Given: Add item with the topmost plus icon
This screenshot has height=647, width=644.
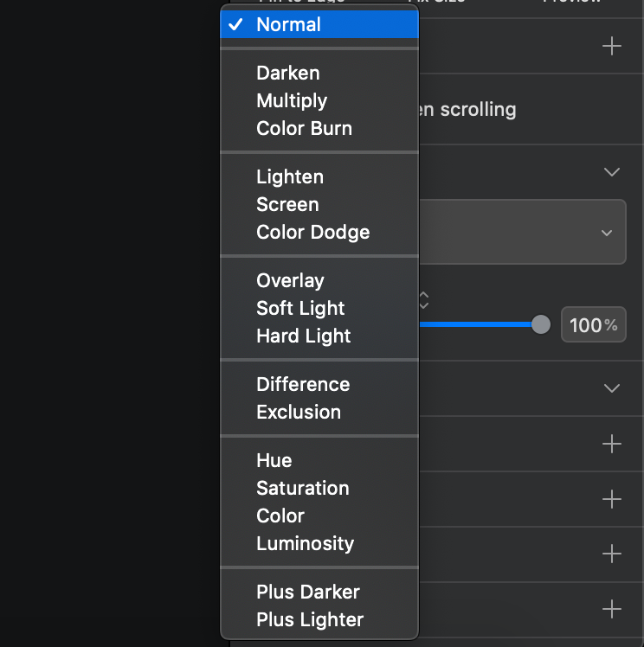Looking at the screenshot, I should click(x=612, y=47).
